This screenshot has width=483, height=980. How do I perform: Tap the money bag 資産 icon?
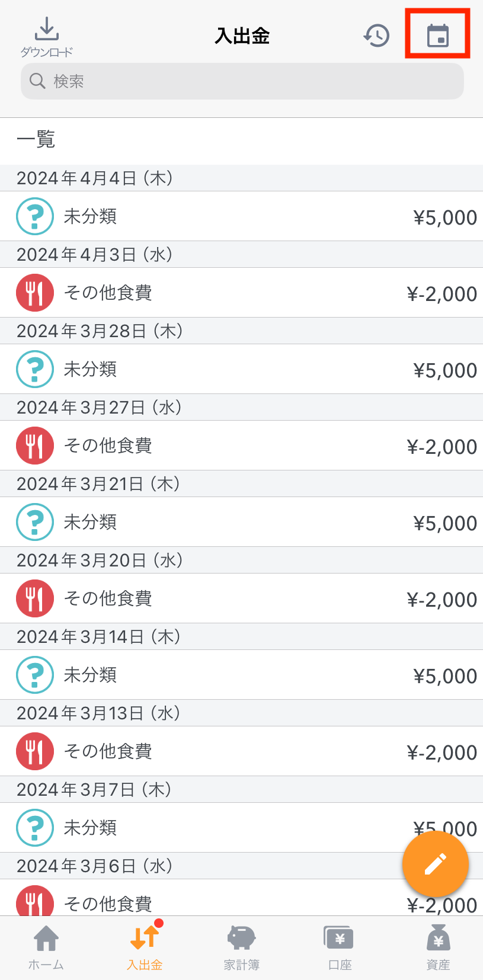439,938
